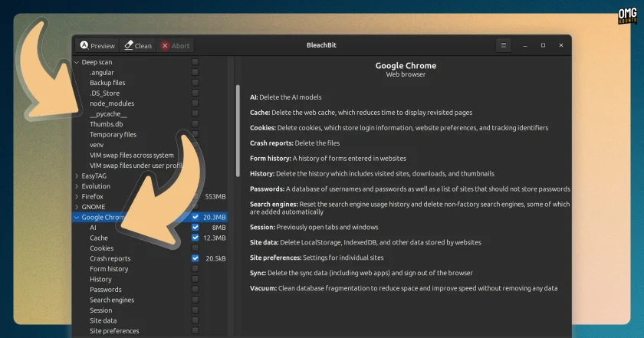The height and width of the screenshot is (338, 644).
Task: Enable the Search engines checkbox
Action: (195, 300)
